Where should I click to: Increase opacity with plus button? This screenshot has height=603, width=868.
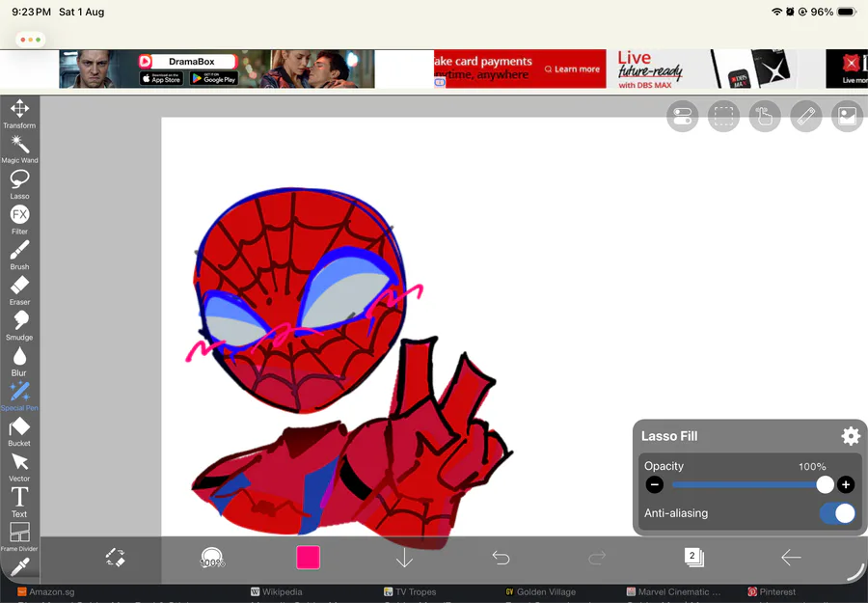[845, 485]
